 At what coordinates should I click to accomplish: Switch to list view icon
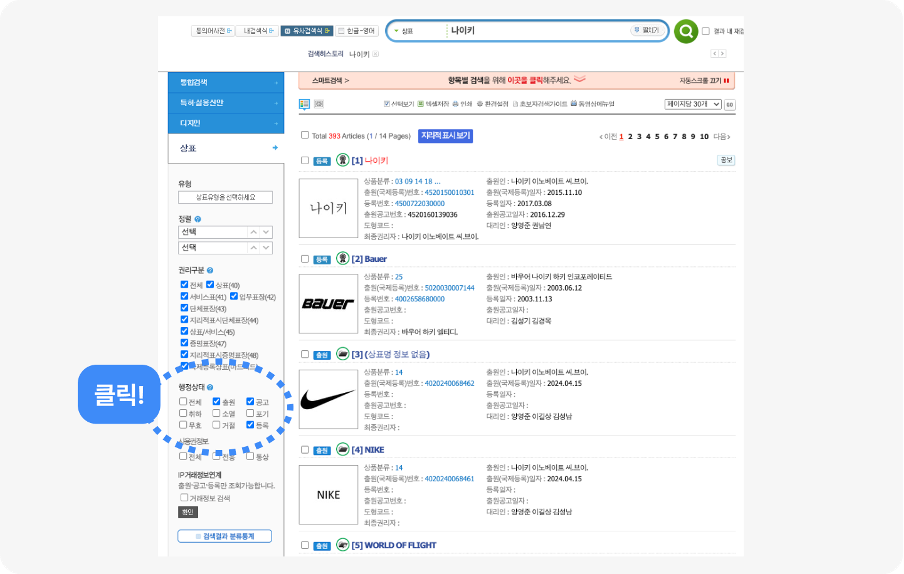coord(304,104)
